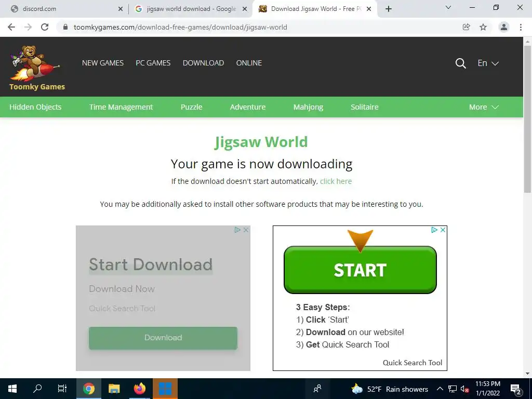The width and height of the screenshot is (532, 399).
Task: Click the green START ad button
Action: [x=360, y=270]
